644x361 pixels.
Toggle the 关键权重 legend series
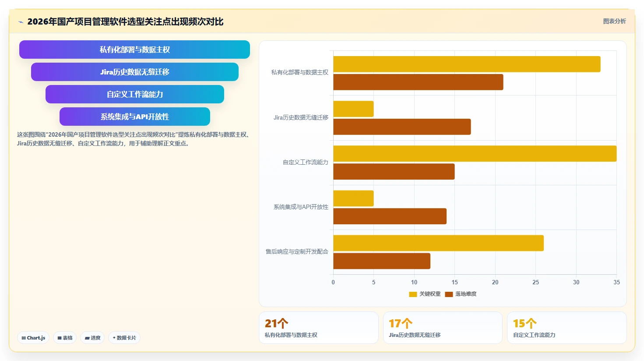(425, 294)
